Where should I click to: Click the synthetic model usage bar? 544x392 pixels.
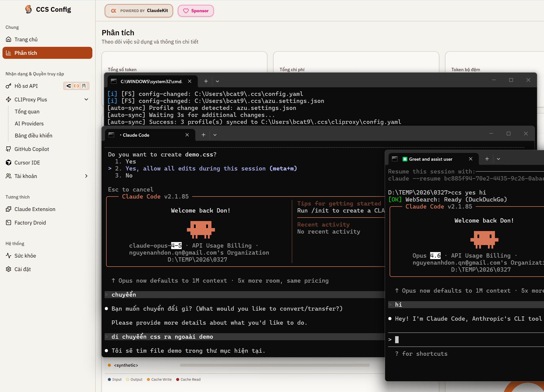click(275, 365)
